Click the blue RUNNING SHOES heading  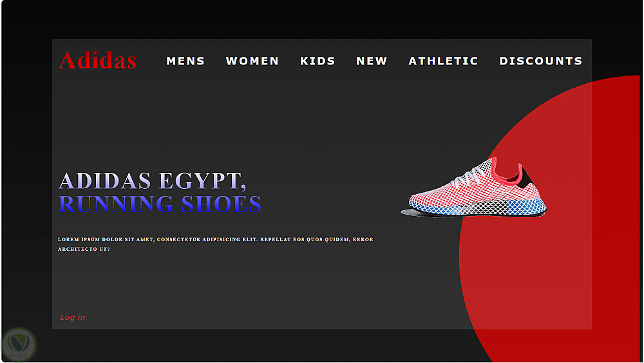point(160,204)
